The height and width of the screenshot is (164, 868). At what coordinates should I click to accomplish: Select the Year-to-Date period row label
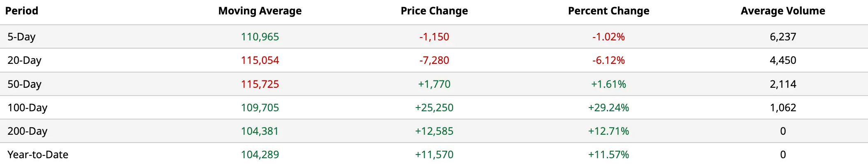(x=38, y=155)
